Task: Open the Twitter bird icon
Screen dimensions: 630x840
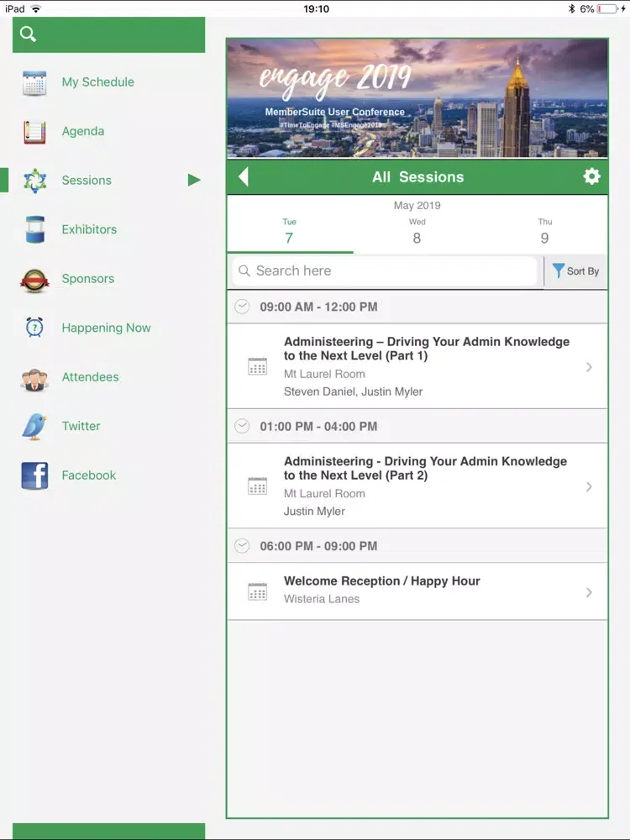Action: point(34,427)
